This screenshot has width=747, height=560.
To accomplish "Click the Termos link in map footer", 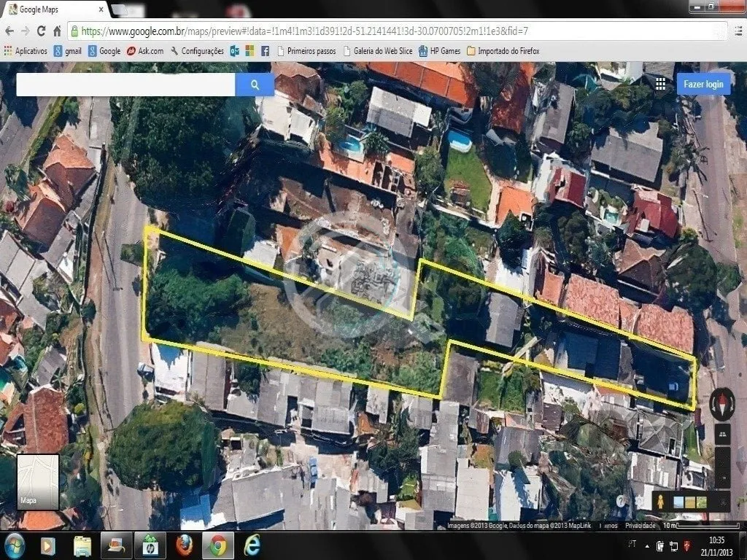I will pyautogui.click(x=609, y=526).
